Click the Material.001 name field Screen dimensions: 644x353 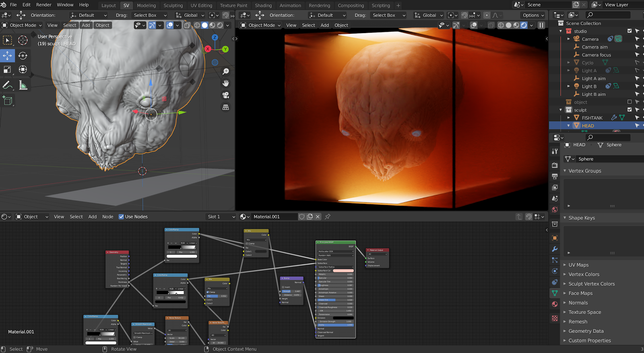[275, 217]
